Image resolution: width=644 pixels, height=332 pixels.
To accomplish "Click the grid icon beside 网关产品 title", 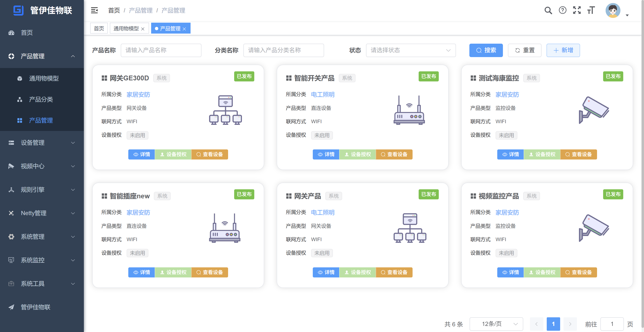I will tap(289, 196).
